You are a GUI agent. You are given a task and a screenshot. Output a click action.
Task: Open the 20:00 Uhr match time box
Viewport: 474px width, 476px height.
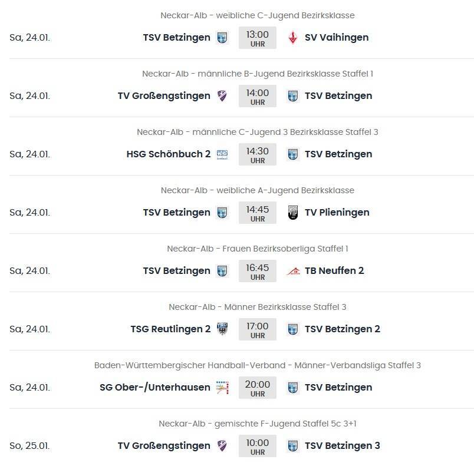point(257,388)
